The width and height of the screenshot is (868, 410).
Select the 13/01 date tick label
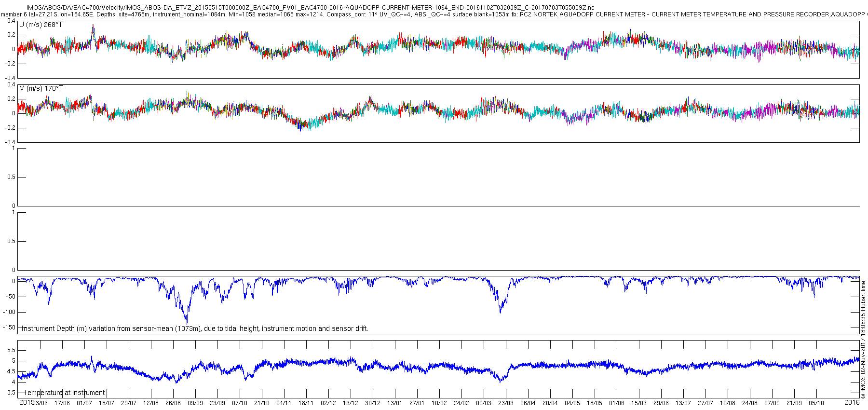395,403
